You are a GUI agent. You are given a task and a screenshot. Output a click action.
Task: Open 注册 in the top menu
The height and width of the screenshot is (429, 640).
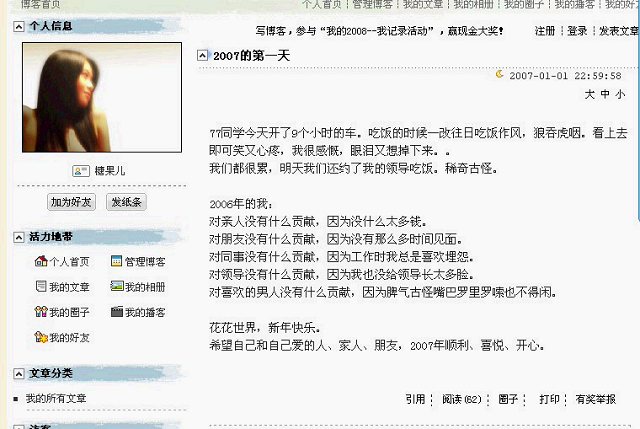[545, 31]
